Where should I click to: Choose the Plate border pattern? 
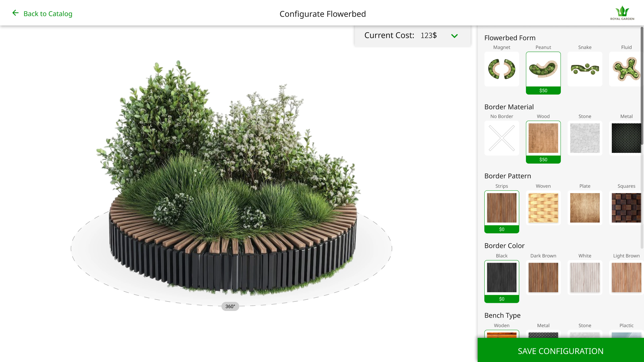tap(584, 208)
